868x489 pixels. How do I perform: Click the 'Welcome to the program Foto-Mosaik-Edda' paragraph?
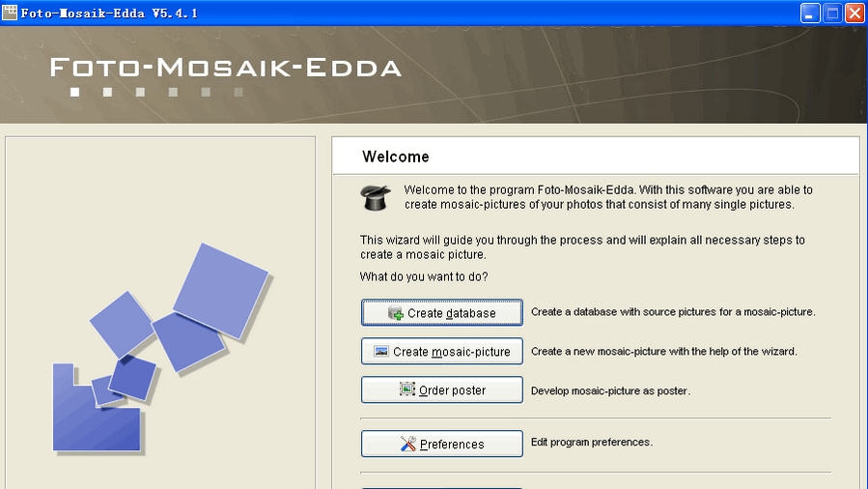coord(608,197)
